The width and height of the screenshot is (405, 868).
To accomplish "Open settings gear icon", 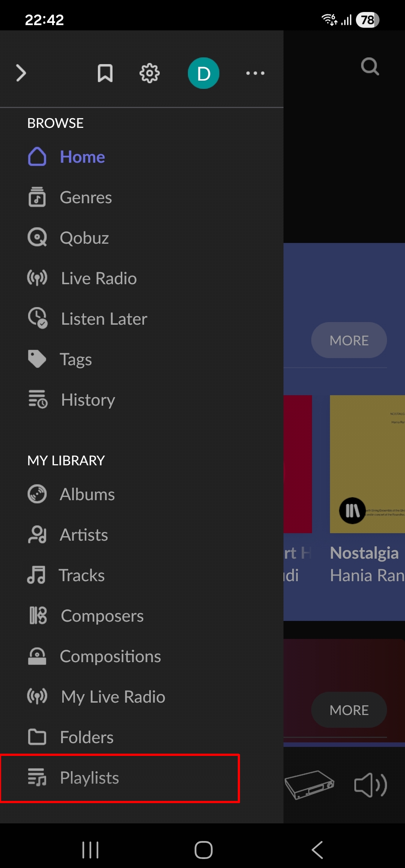I will click(150, 73).
